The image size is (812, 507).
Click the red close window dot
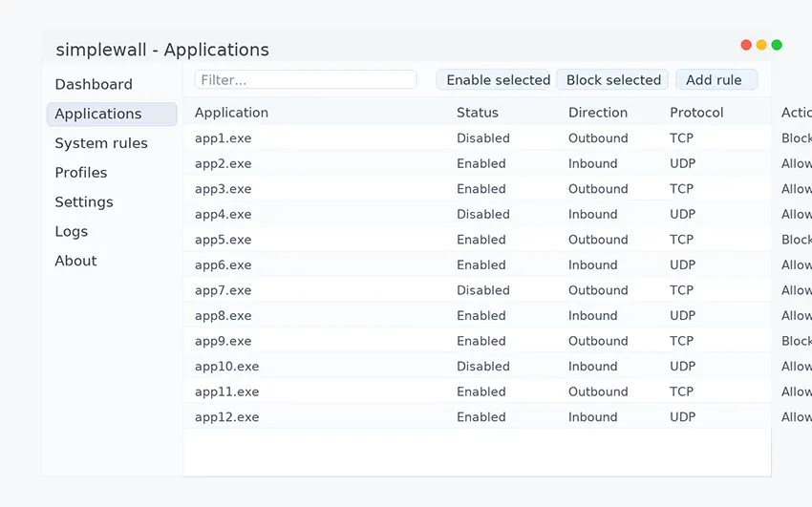coord(746,45)
